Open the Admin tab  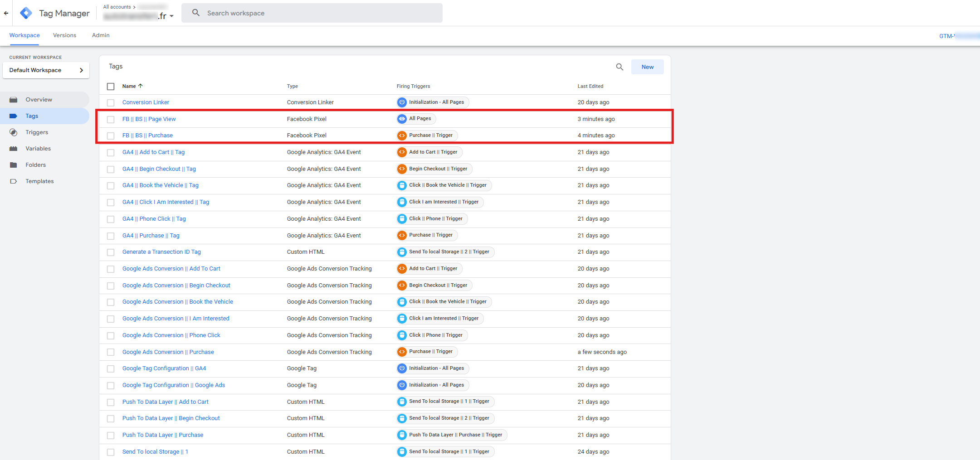(x=101, y=35)
